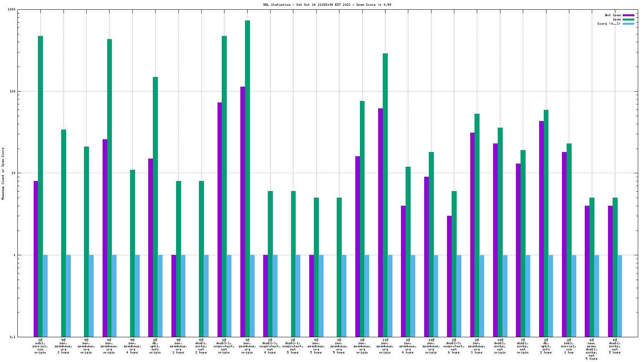
Task: Click the green Spam bar for psbl.surriel.com origin
Action: click(40, 186)
